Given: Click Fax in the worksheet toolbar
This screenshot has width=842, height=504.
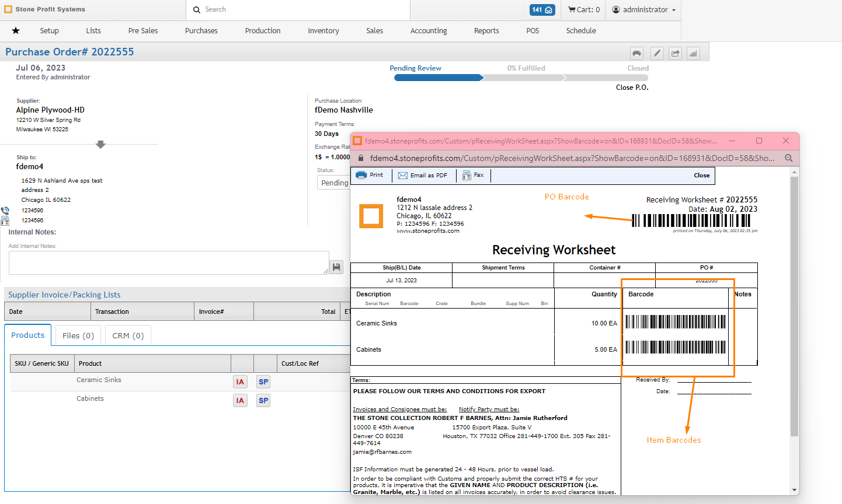Looking at the screenshot, I should pyautogui.click(x=473, y=175).
